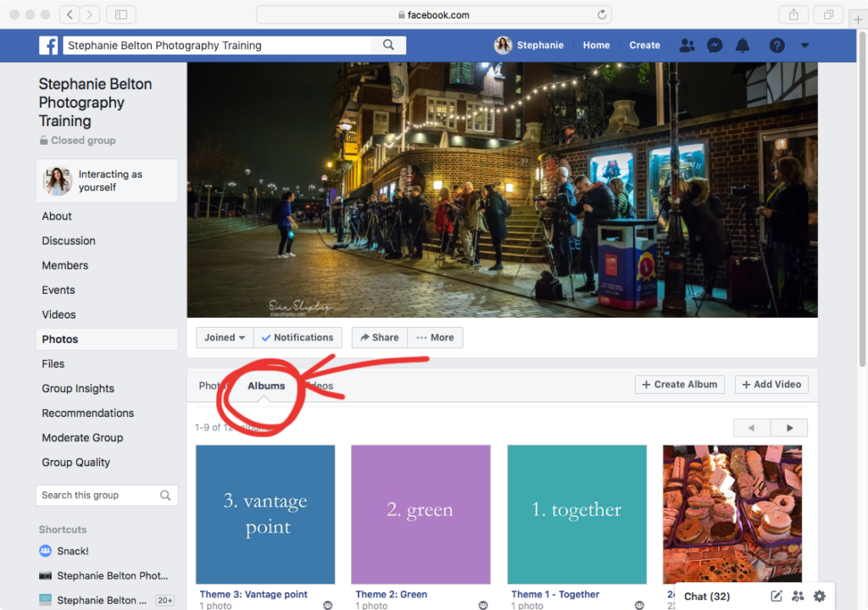The height and width of the screenshot is (610, 868).
Task: Open Messenger icon in top bar
Action: (x=715, y=46)
